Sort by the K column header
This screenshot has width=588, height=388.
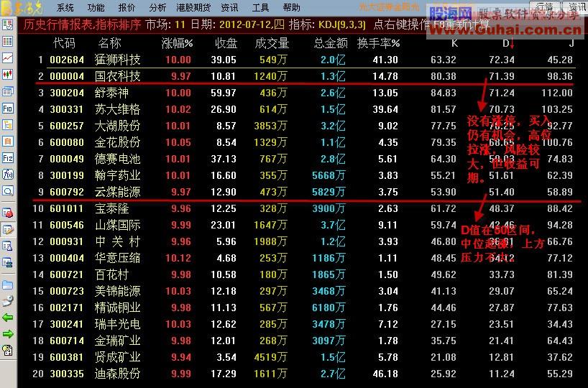click(454, 44)
